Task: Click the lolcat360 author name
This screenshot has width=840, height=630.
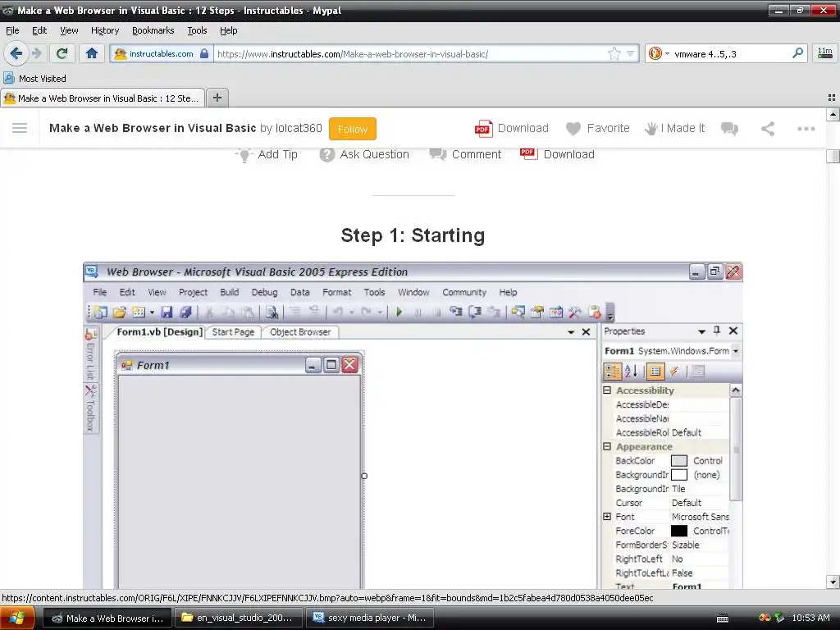Action: tap(299, 128)
